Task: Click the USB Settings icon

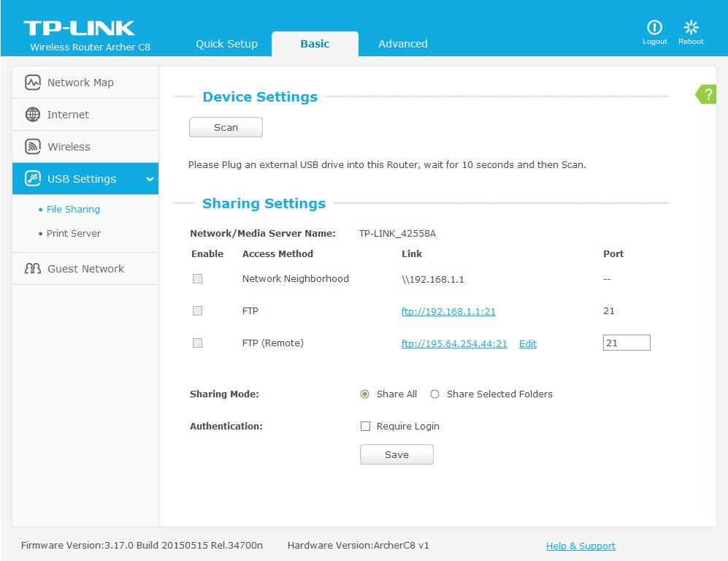Action: [33, 179]
